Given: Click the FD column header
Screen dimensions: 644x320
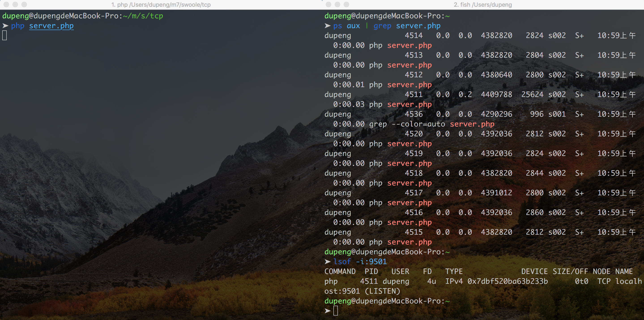Looking at the screenshot, I should coord(427,272).
